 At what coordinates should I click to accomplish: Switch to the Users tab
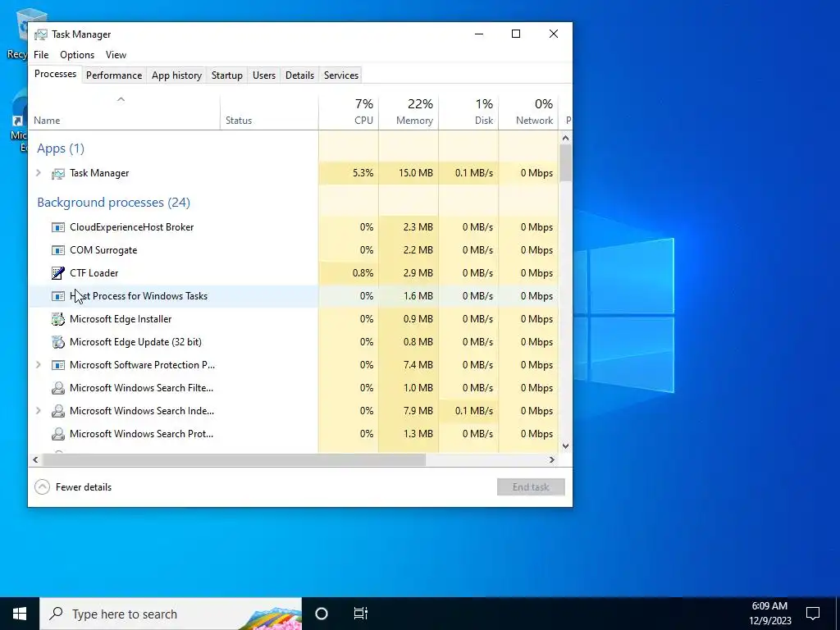click(264, 75)
